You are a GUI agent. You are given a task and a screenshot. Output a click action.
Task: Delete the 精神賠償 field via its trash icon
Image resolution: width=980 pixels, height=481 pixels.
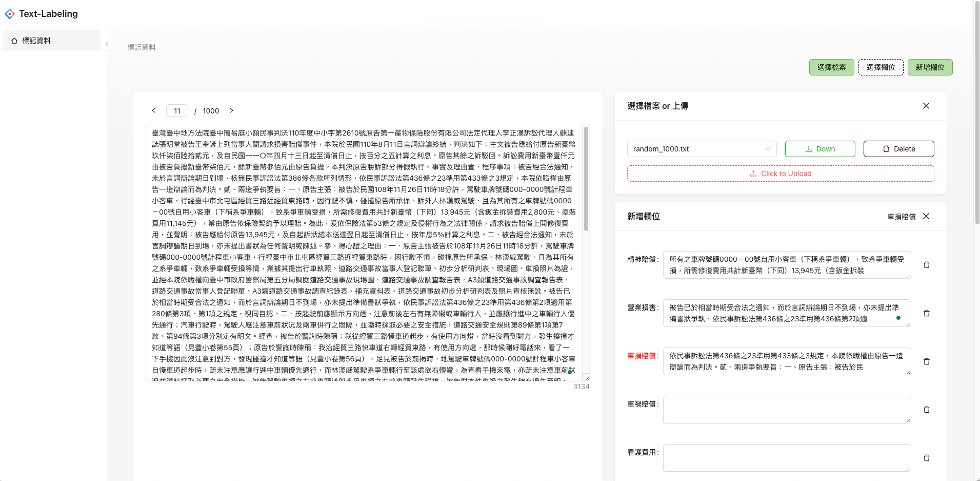point(926,264)
